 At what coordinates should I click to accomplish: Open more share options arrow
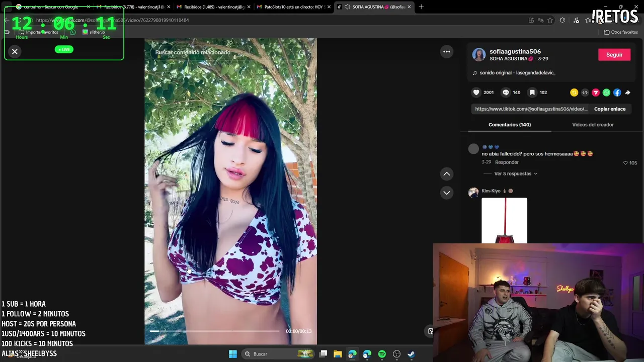click(x=627, y=93)
